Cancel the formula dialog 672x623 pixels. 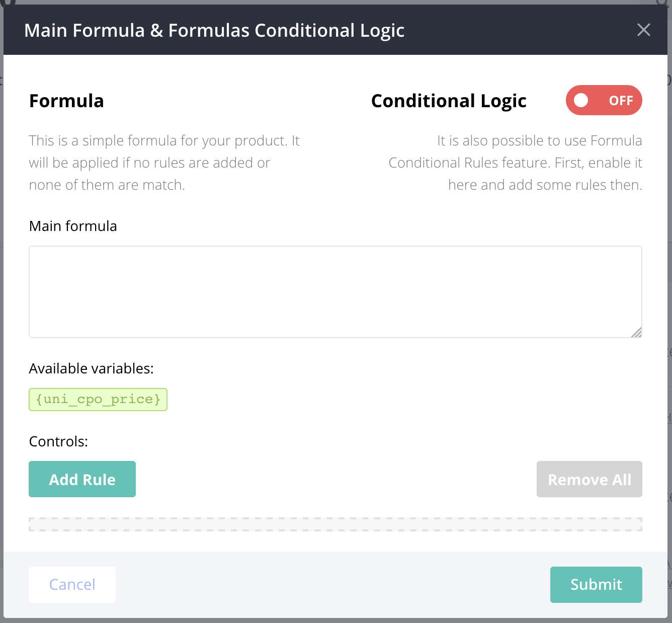pos(72,584)
